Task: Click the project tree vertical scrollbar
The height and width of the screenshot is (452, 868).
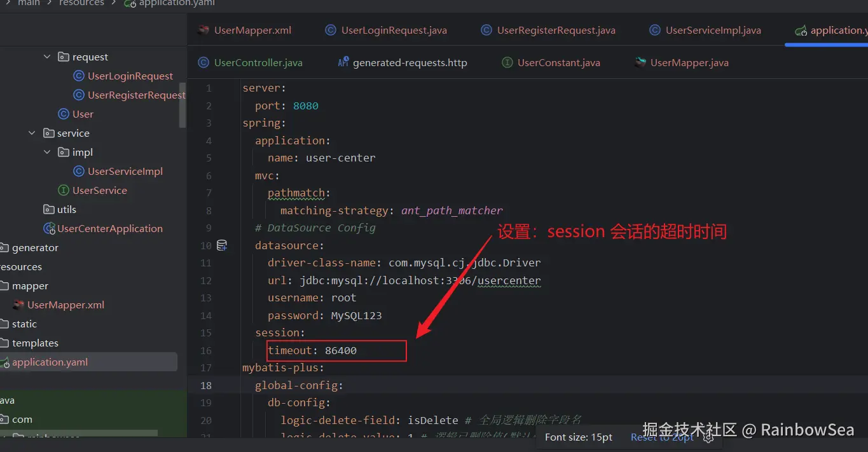Action: (x=183, y=105)
